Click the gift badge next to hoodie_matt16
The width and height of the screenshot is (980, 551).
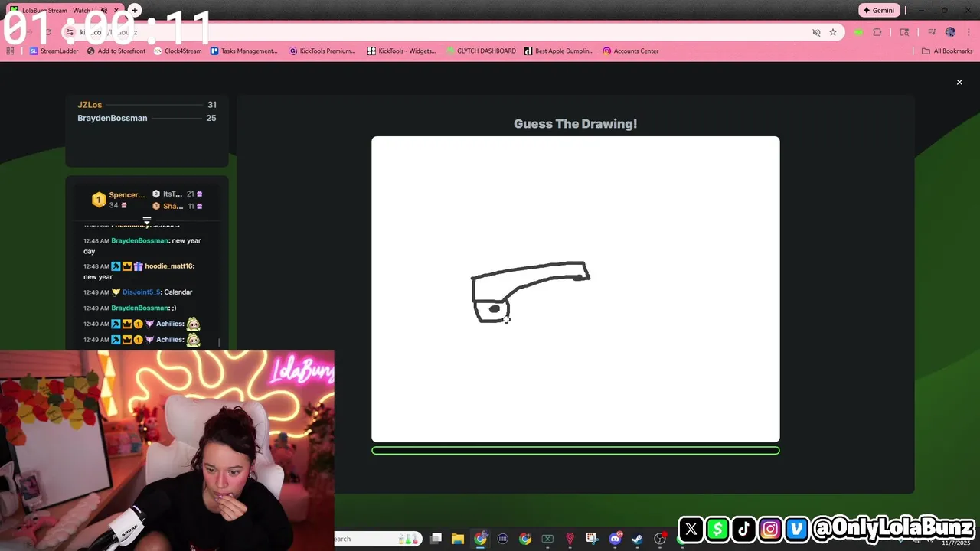[139, 266]
